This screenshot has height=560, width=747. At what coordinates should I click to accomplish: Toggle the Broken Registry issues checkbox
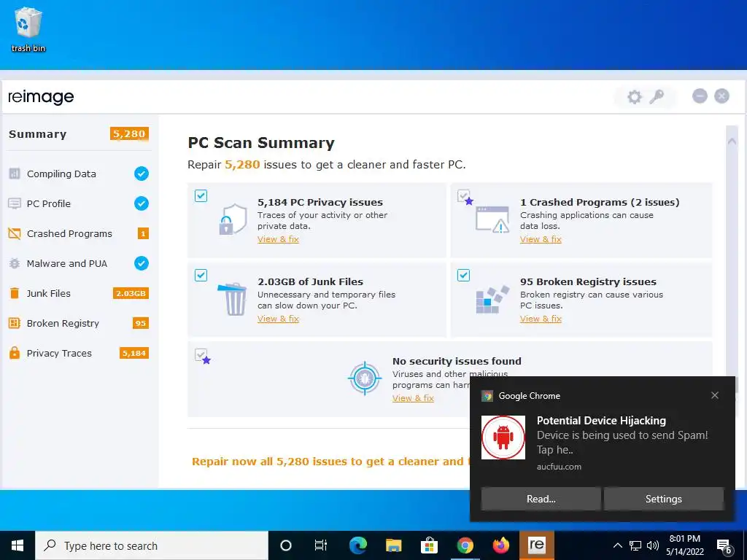pyautogui.click(x=463, y=275)
